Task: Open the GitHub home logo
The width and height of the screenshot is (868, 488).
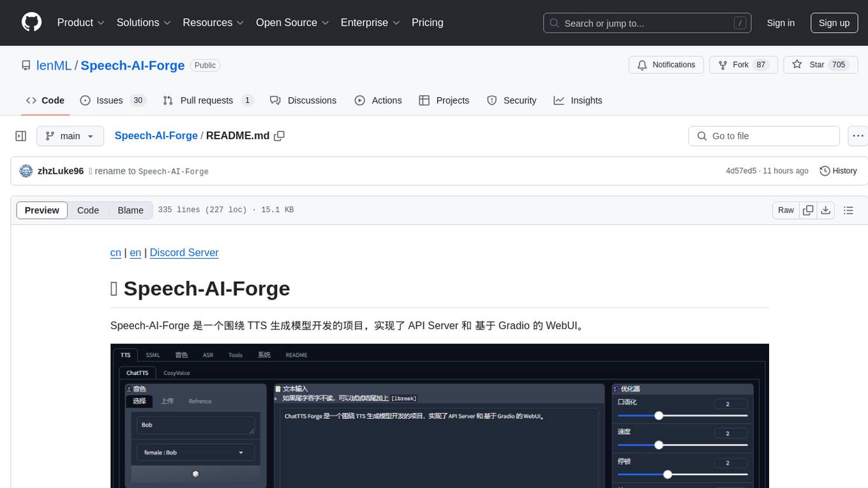Action: [x=31, y=22]
